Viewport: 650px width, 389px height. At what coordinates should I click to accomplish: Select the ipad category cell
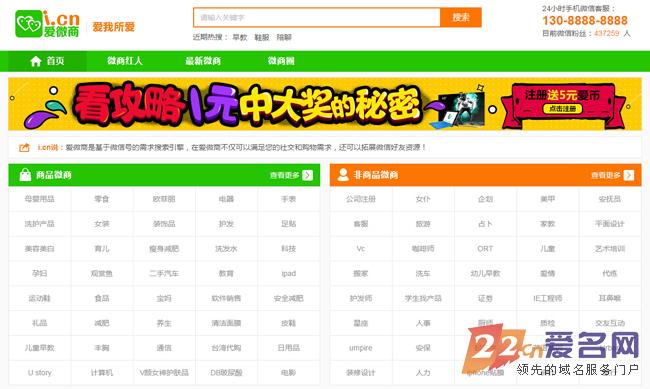pos(289,274)
